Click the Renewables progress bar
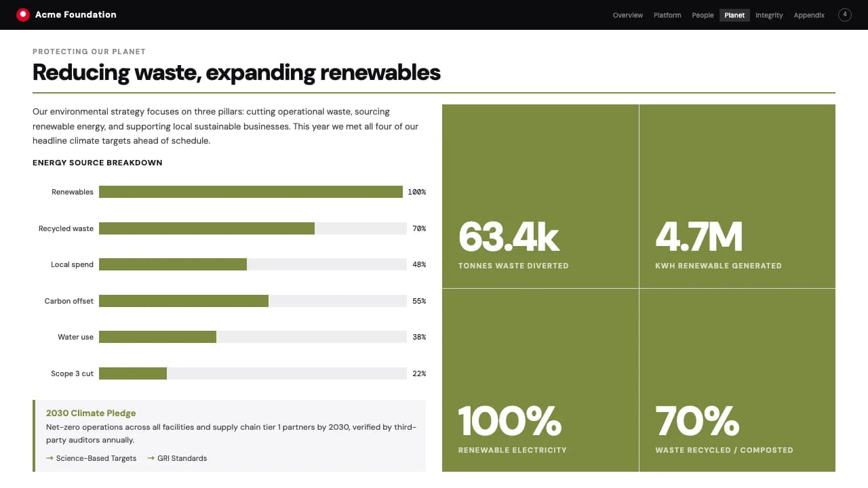Viewport: 868px width, 488px height. (x=252, y=192)
